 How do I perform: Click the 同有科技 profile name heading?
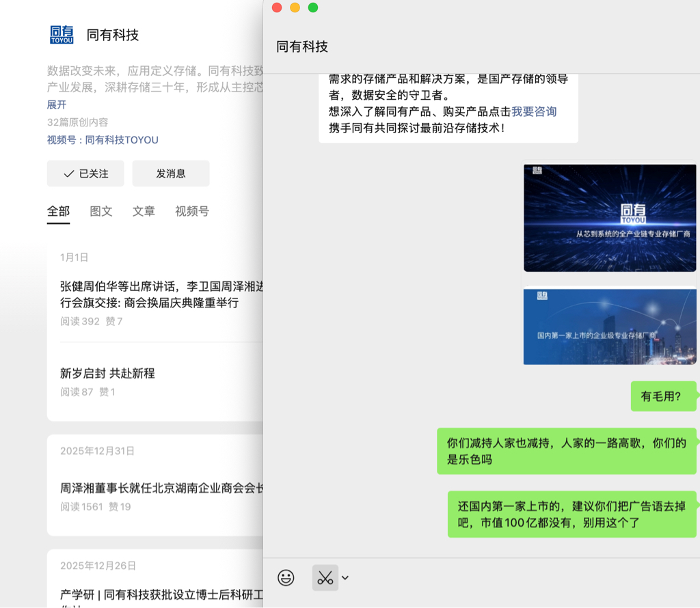coord(113,35)
